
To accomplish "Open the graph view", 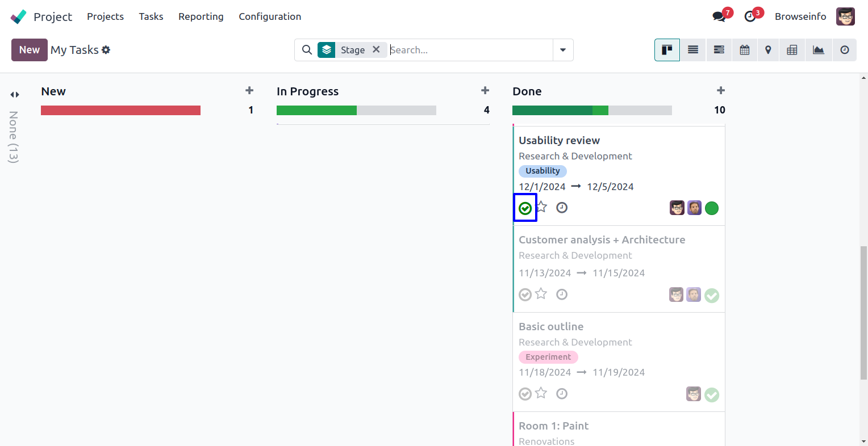I will (x=819, y=50).
